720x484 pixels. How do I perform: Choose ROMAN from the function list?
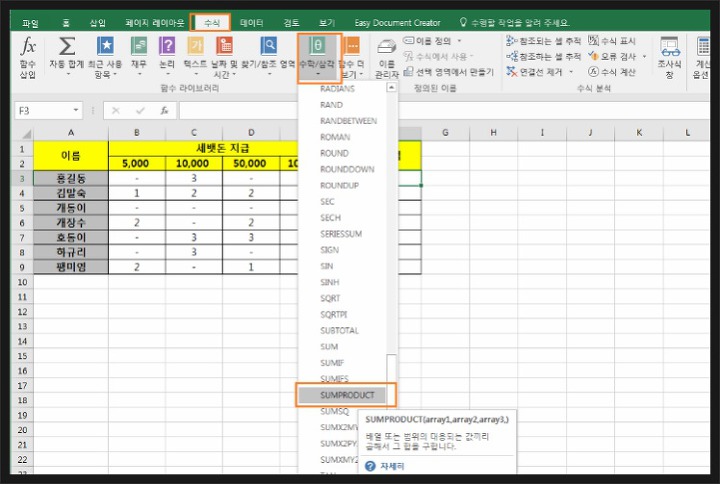(335, 137)
